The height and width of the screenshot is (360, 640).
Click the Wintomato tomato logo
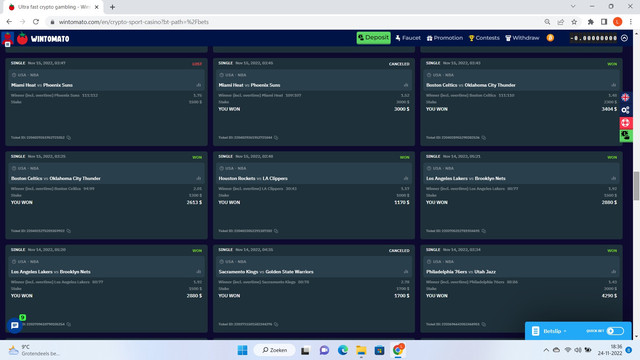[22, 39]
